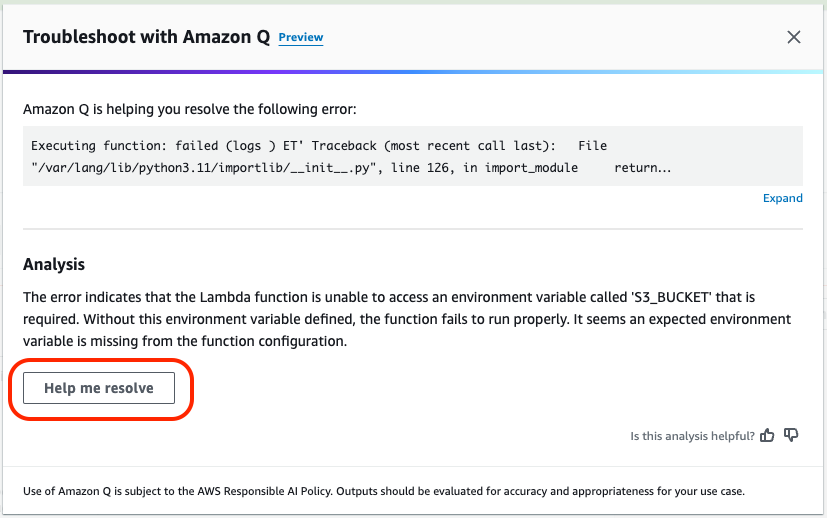The width and height of the screenshot is (827, 518).
Task: Click the "Is this analysis helpful?" label
Action: [x=692, y=436]
